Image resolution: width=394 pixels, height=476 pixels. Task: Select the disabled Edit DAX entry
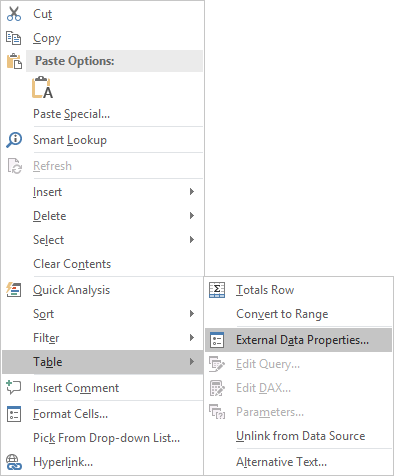pos(298,388)
